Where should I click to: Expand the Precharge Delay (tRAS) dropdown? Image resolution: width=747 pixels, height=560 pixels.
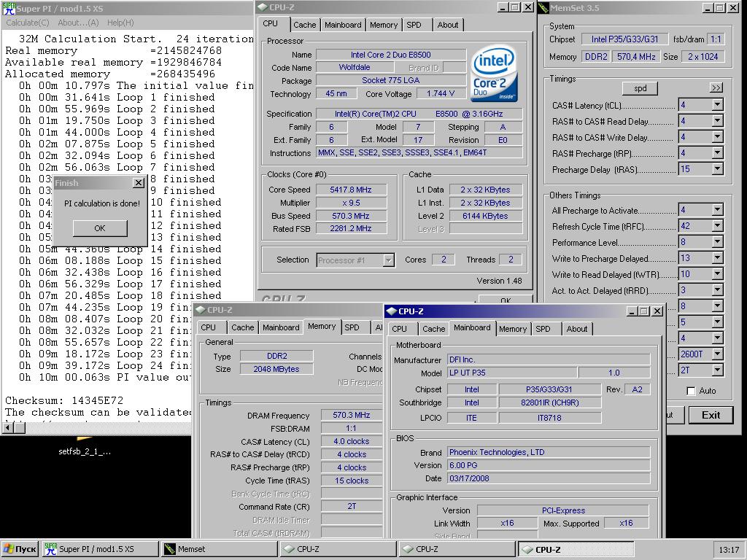click(x=717, y=168)
